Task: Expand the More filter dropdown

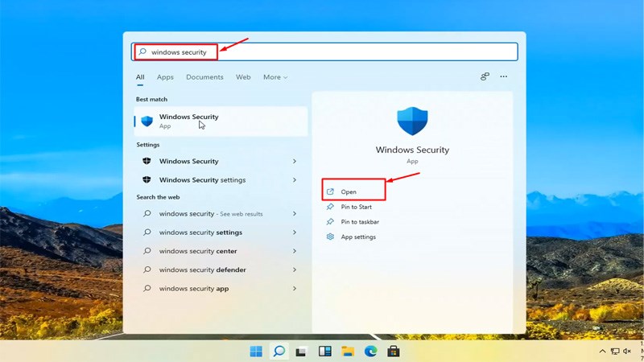Action: (x=275, y=76)
